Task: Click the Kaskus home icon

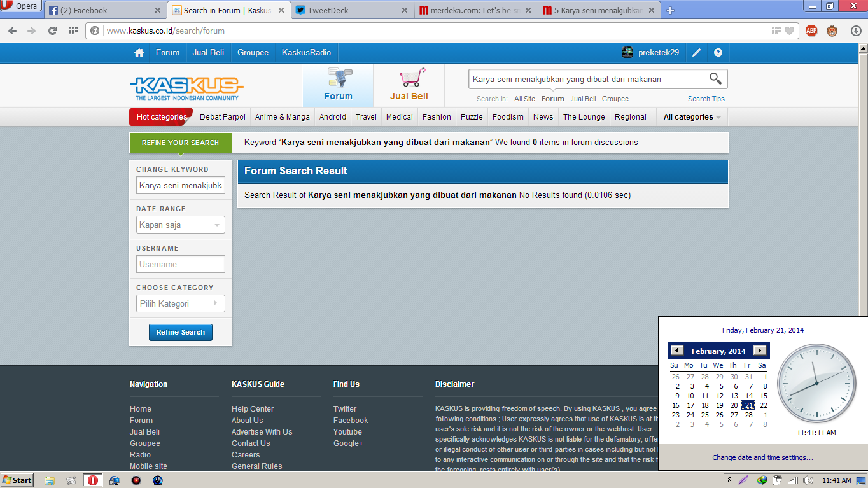Action: (139, 53)
